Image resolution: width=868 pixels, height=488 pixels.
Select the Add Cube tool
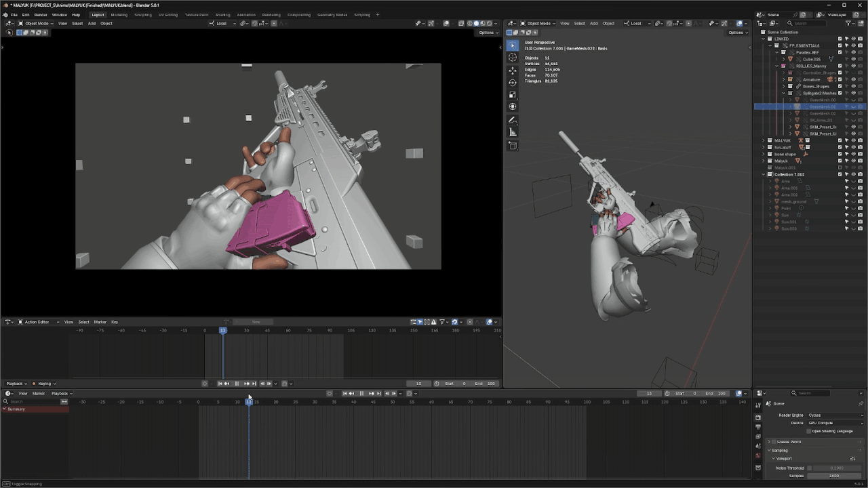coord(513,146)
